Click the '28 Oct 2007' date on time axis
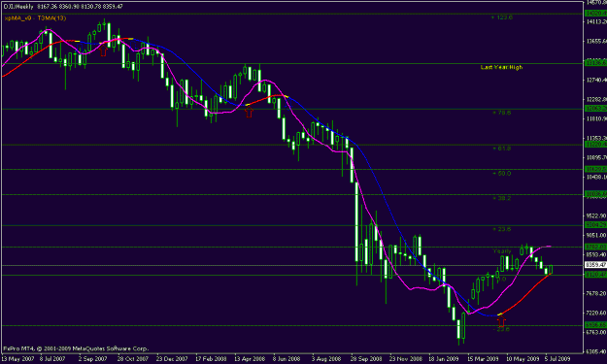Screen dimensions: 607x364 coord(133,358)
